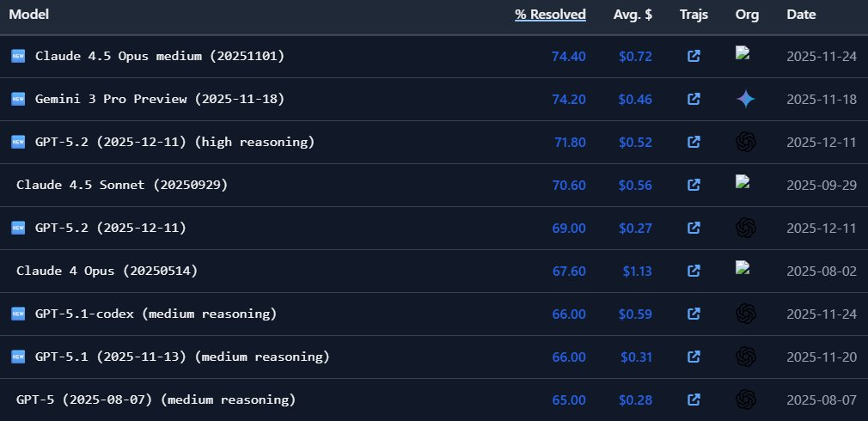The image size is (868, 421).
Task: Open trajectories link for Claude 4.5 Opus medium
Action: tap(694, 57)
